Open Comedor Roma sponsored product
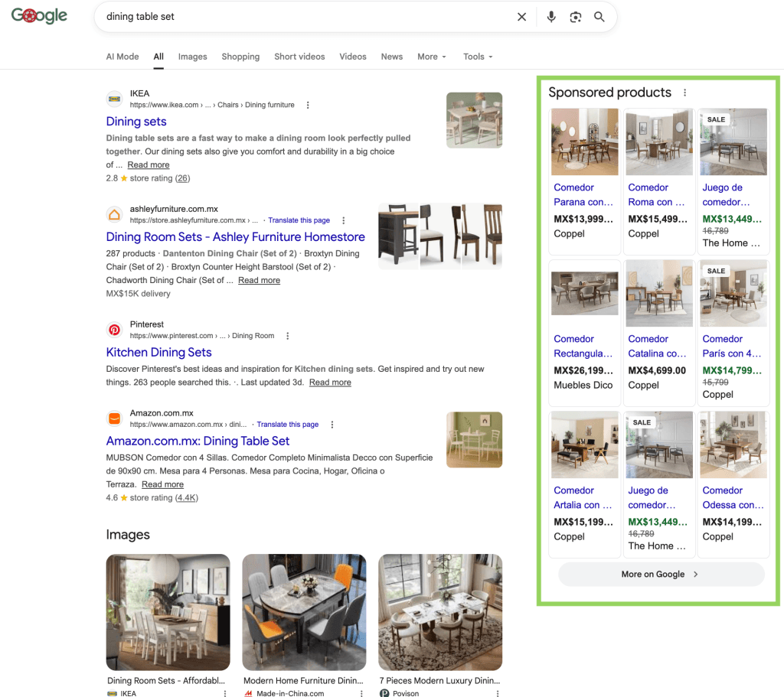 click(x=658, y=181)
